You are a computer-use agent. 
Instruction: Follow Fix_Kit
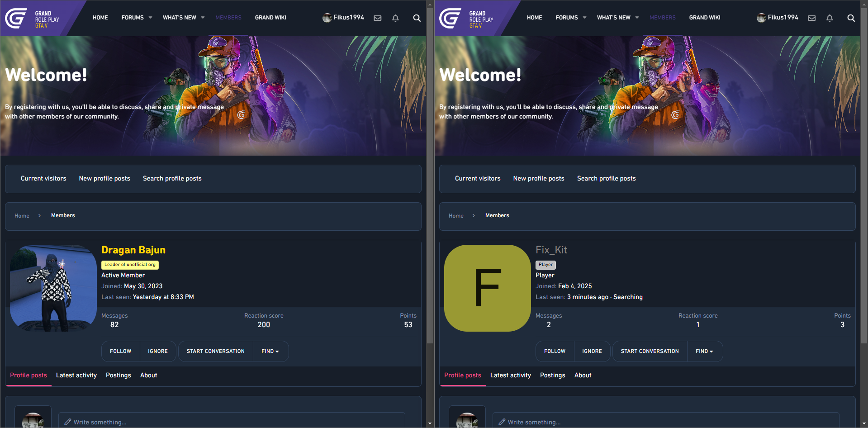[x=555, y=351]
